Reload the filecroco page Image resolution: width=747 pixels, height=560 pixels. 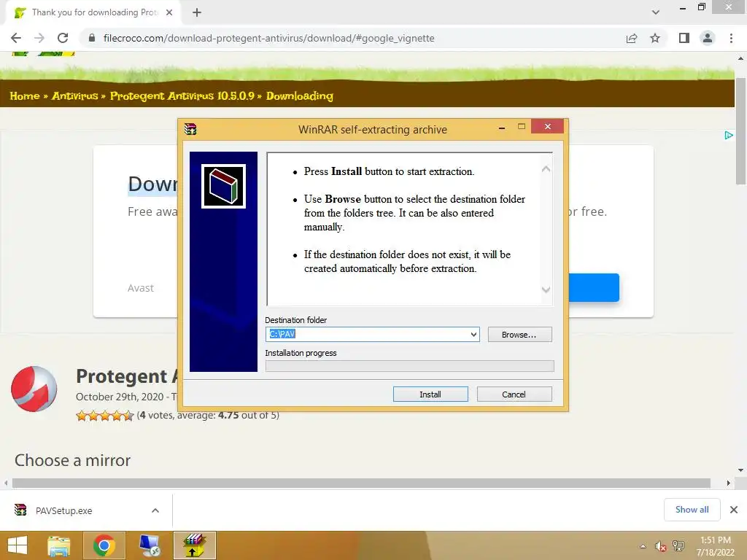click(x=63, y=38)
